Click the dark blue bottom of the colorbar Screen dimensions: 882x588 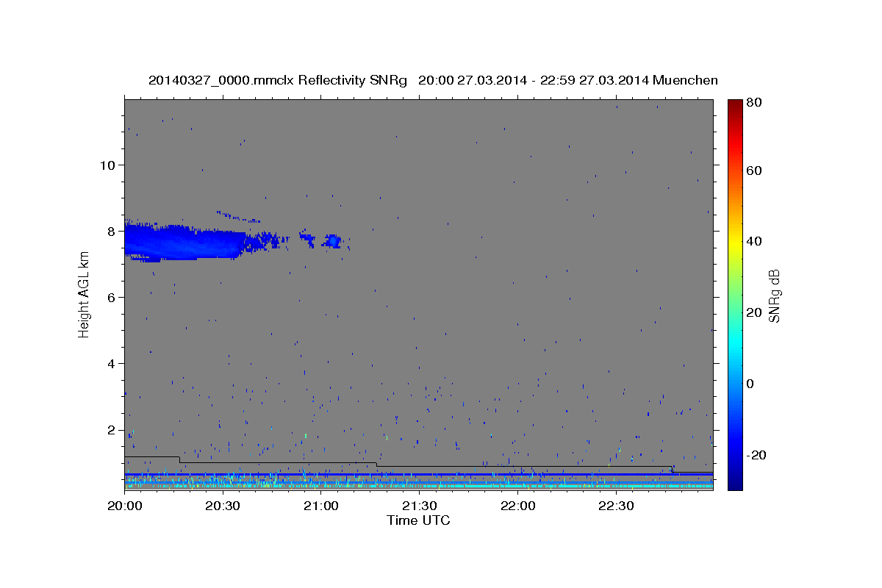tap(735, 481)
